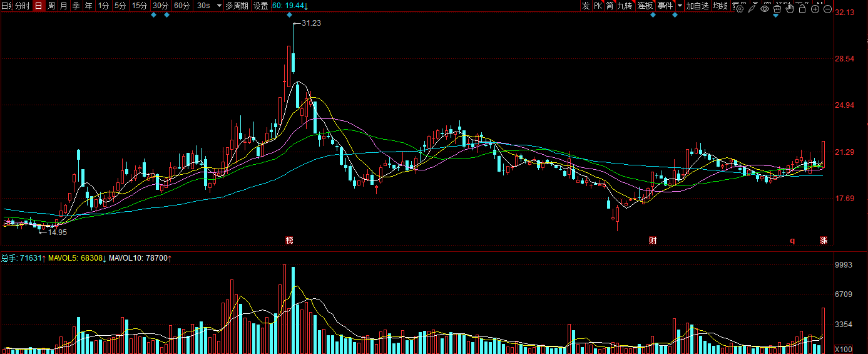The image size is (868, 354).
Task: Toggle the chart lock icon
Action: 802,9
